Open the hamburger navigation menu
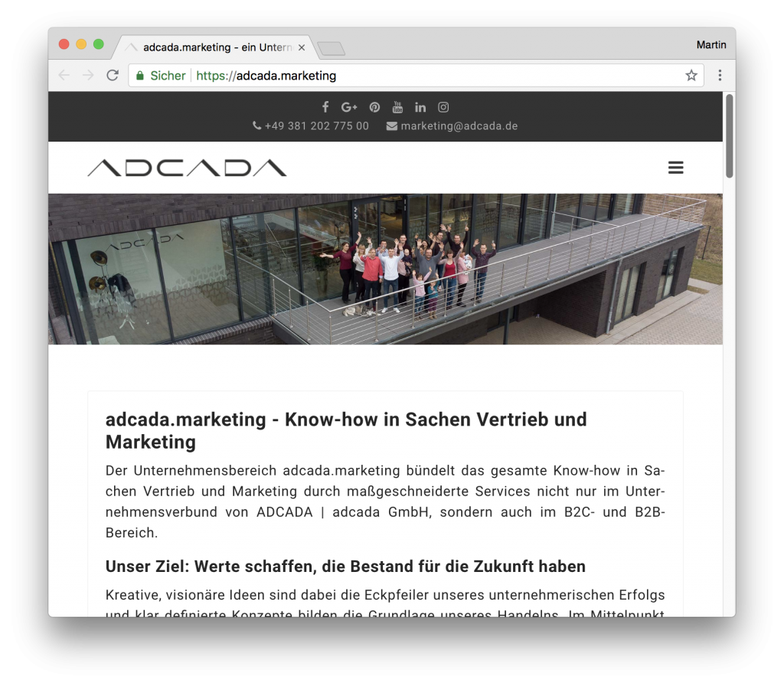784x686 pixels. [x=675, y=167]
